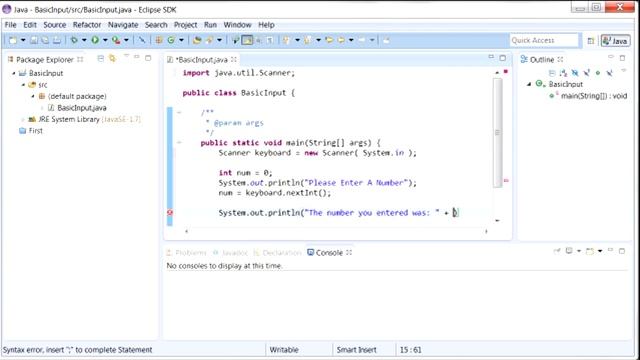Open the Run menu

click(x=210, y=25)
